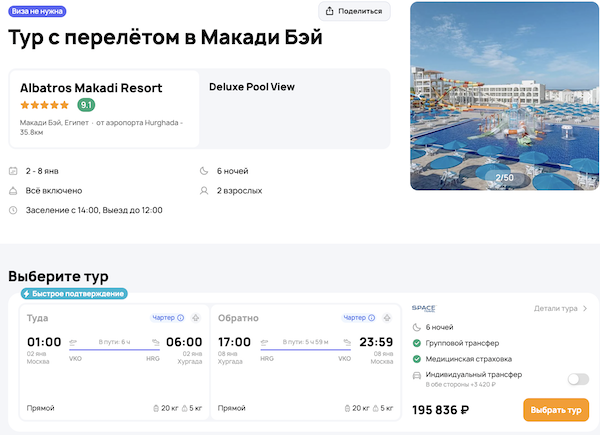
Task: Click the Поделиться share button
Action: (x=354, y=11)
